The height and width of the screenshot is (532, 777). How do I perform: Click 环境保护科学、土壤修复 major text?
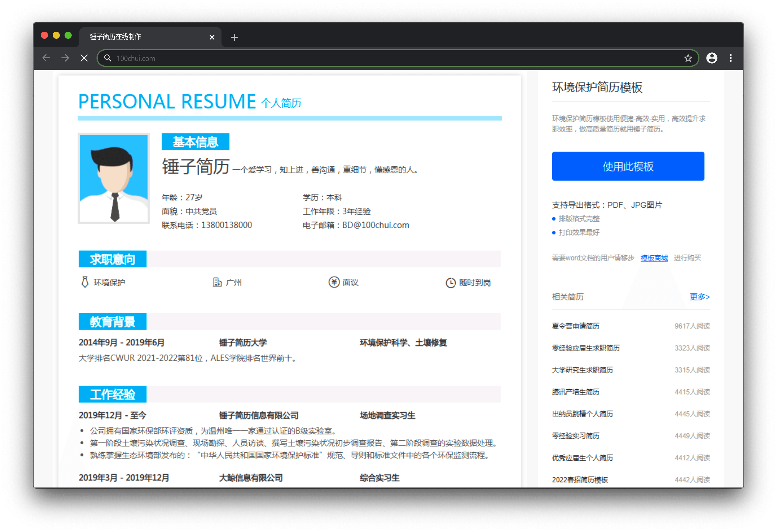403,342
